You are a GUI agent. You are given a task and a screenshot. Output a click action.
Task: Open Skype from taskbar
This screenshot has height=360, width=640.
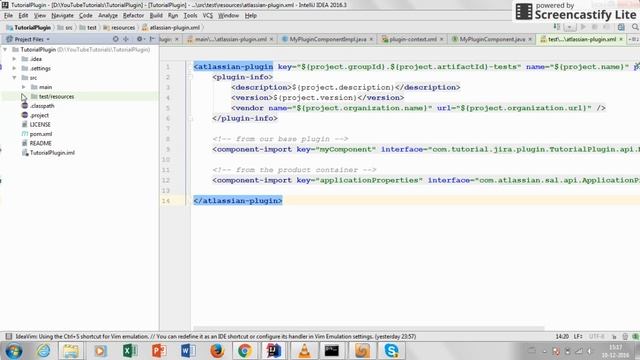click(391, 351)
